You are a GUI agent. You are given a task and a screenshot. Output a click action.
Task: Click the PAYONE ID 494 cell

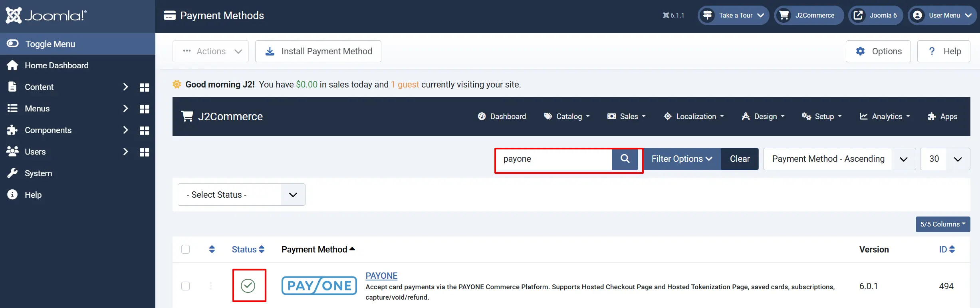click(946, 286)
